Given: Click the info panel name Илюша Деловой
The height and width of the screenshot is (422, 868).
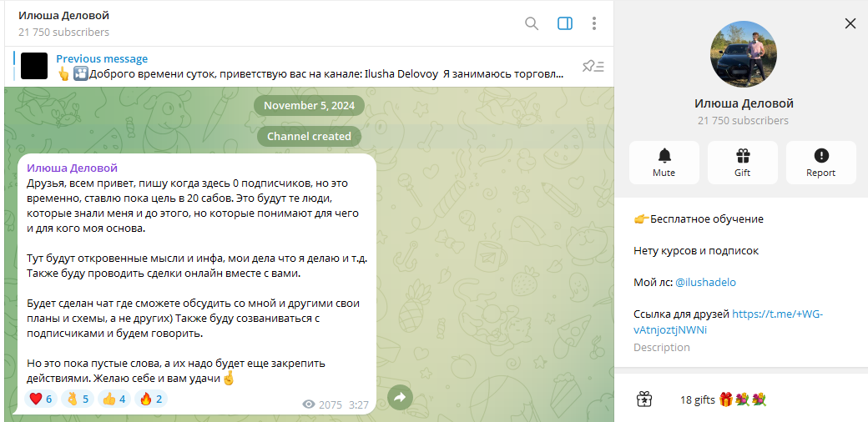Looking at the screenshot, I should [744, 103].
